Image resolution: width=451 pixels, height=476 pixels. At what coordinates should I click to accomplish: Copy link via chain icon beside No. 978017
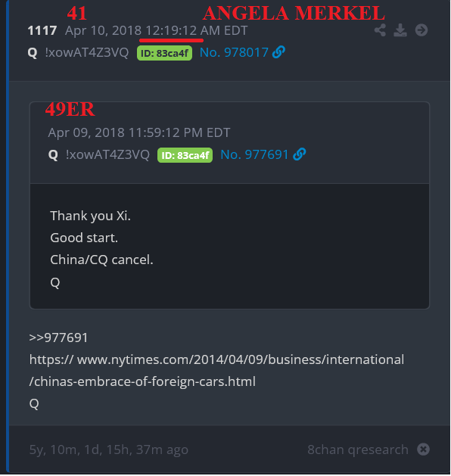pos(278,52)
